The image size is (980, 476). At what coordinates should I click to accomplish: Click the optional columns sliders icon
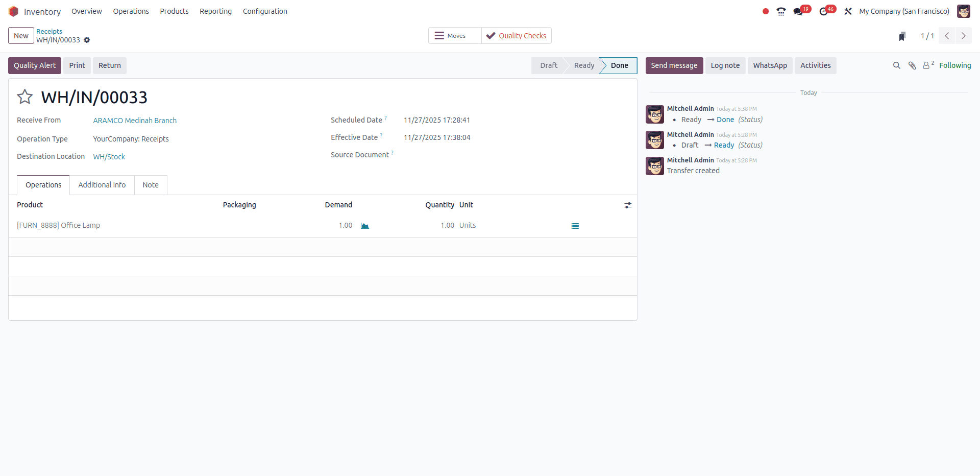point(628,205)
